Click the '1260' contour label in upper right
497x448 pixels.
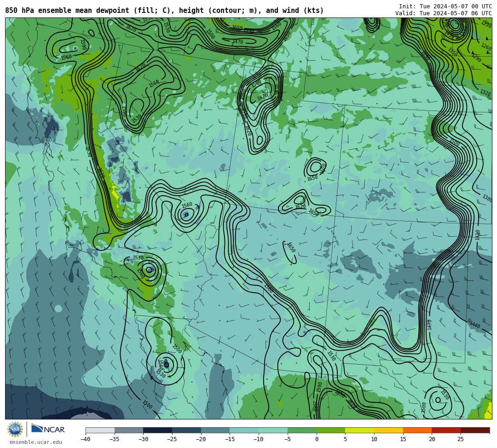click(x=486, y=47)
